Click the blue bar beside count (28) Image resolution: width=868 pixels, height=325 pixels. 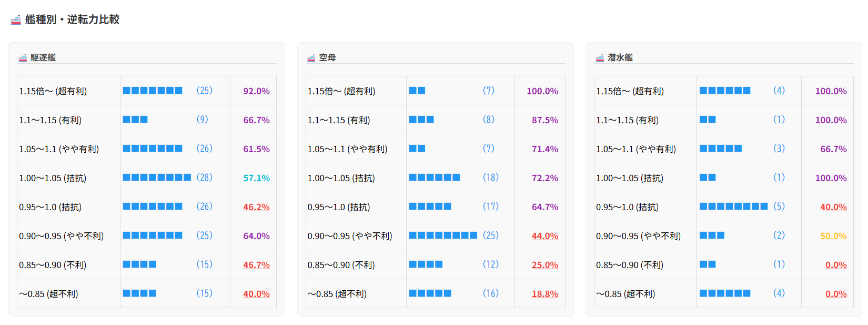(157, 178)
